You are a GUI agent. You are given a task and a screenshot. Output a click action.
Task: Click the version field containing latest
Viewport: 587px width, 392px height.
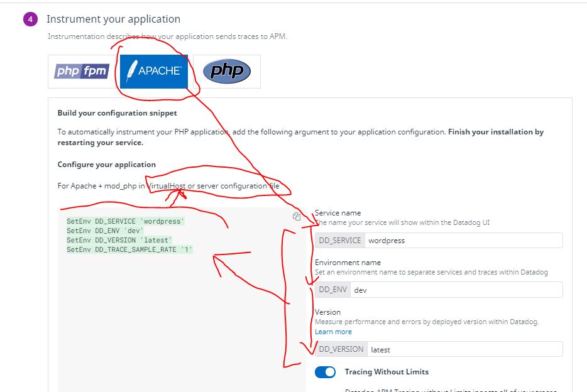click(x=464, y=349)
